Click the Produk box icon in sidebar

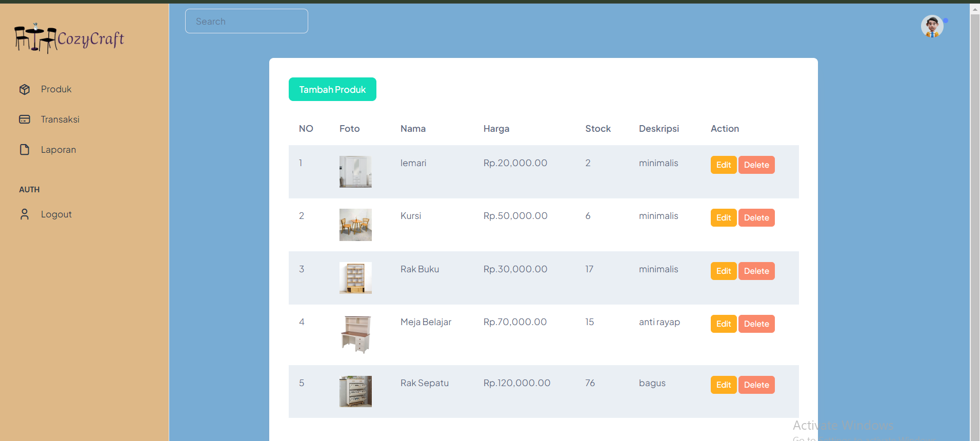tap(25, 90)
